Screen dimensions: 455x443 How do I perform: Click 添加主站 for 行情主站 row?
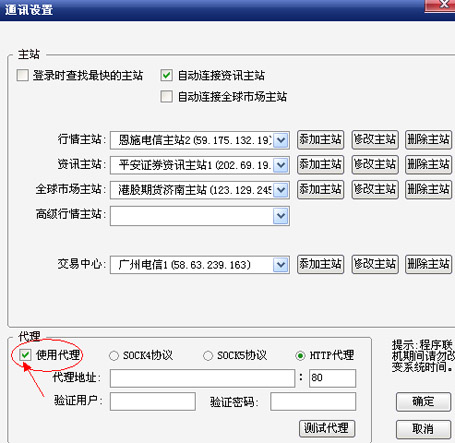320,140
